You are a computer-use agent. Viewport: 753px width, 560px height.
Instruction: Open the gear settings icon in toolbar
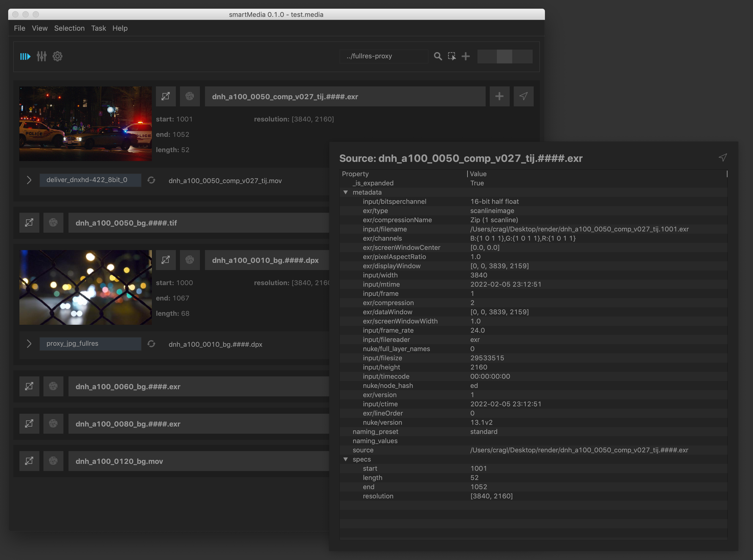click(x=58, y=56)
